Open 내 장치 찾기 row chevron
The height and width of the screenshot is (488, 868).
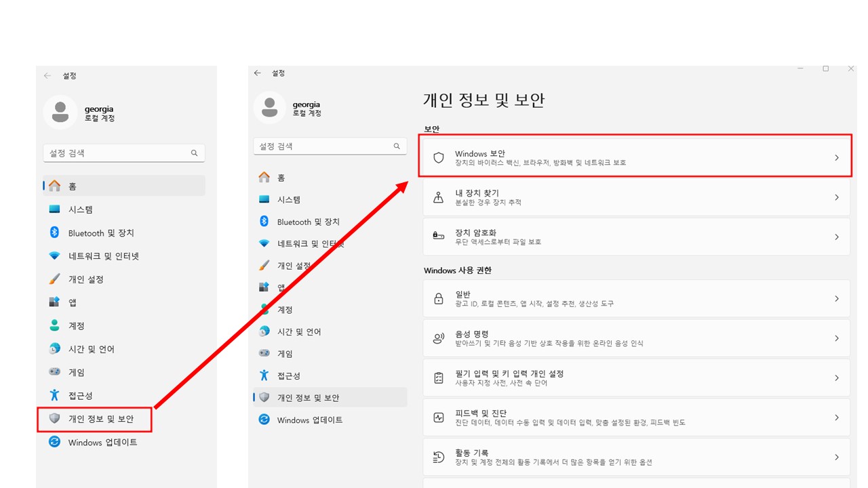click(x=837, y=197)
